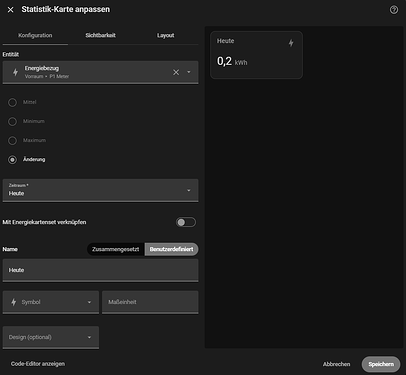
Task: Clear the Energiebezug entity selection
Action: [x=176, y=72]
